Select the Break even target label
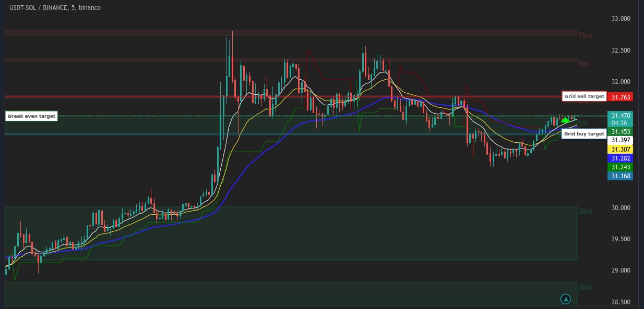Screen dimensions: 644x309 (x=31, y=116)
